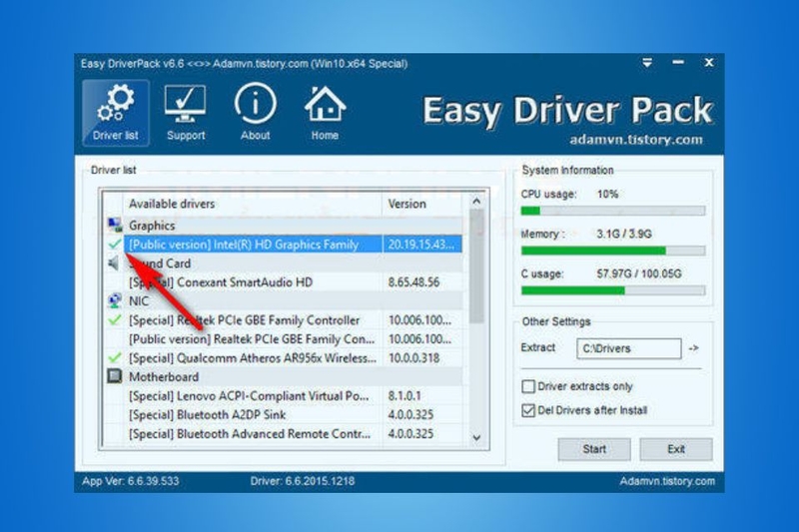Open the Support tab
The width and height of the screenshot is (799, 532).
click(186, 113)
